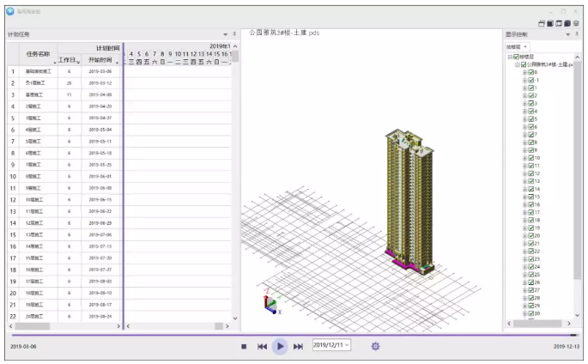Click the 任务名称 column header

[39, 54]
